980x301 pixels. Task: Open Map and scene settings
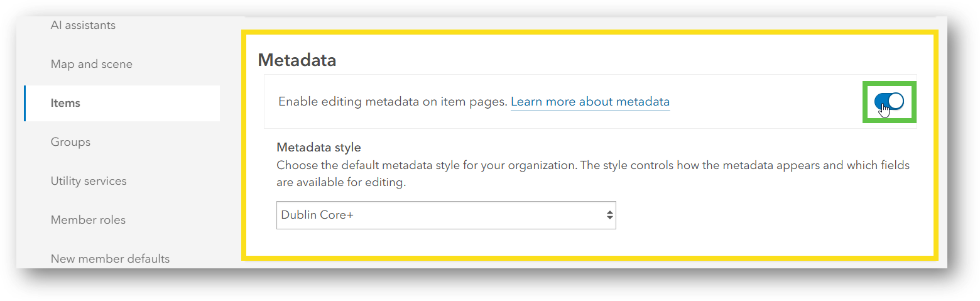coord(91,64)
